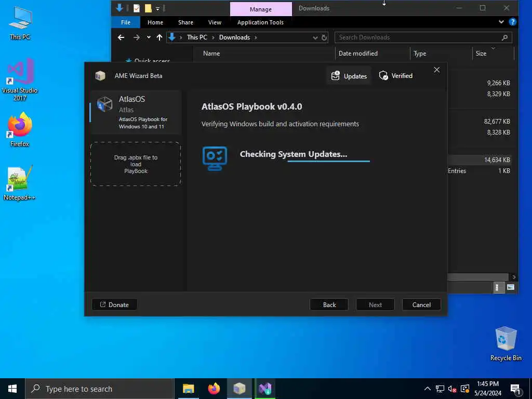This screenshot has width=532, height=399.
Task: Click the AtlasOS cube icon in the sidebar
Action: coord(104,104)
